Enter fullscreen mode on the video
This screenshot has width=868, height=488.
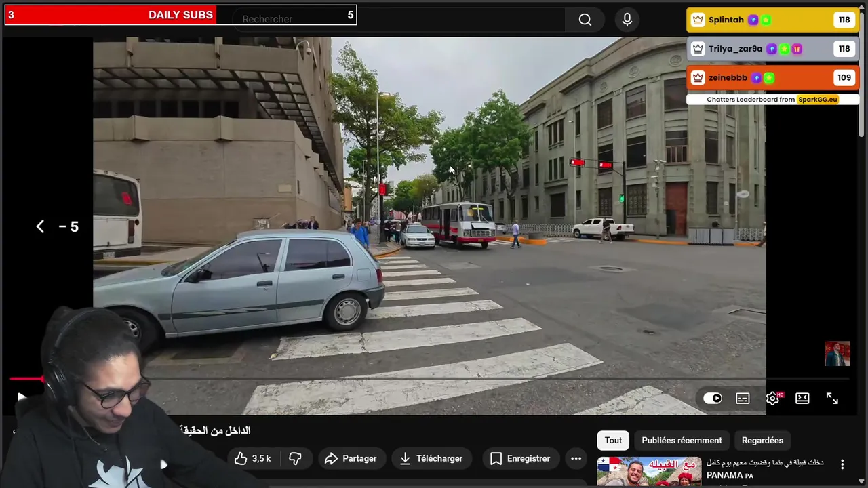pos(832,398)
